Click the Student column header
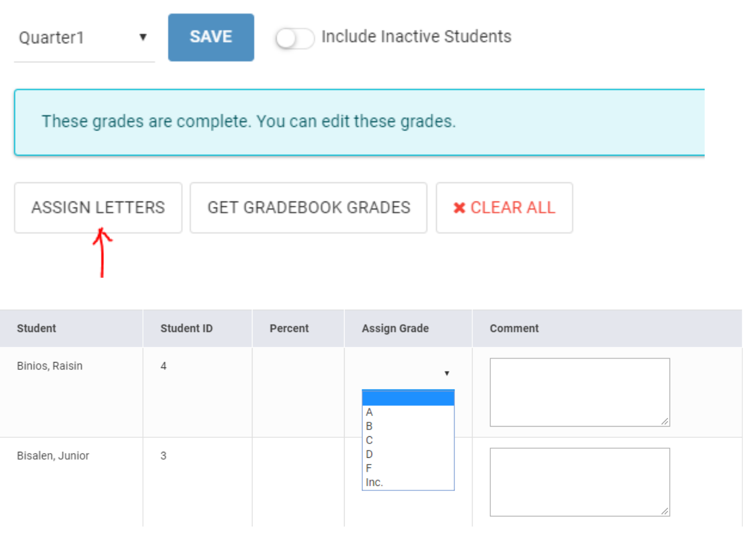 [37, 328]
